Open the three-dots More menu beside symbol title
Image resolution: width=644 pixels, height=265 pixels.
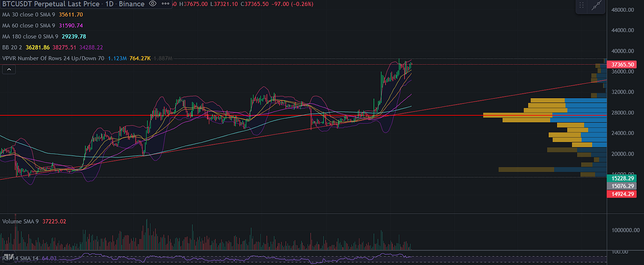pos(166,4)
